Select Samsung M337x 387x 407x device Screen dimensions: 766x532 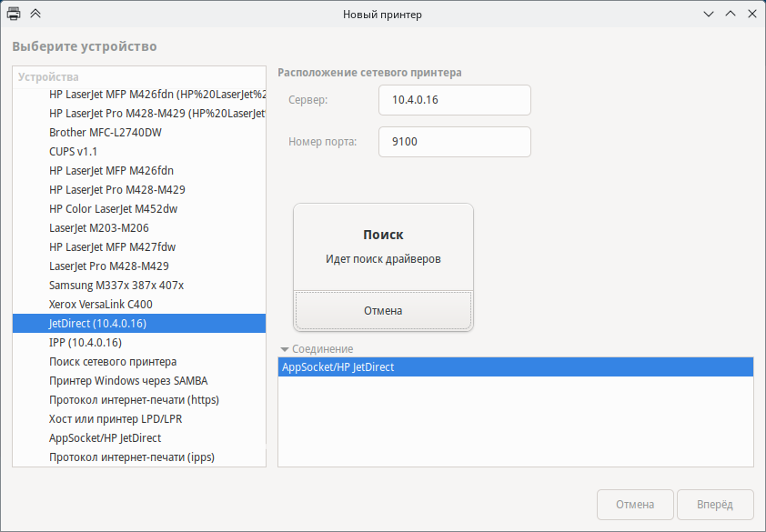point(116,286)
